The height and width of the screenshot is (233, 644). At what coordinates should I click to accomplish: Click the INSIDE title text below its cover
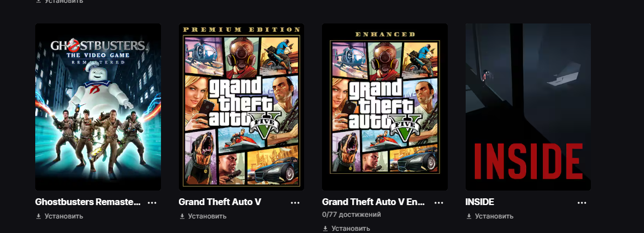coord(480,202)
